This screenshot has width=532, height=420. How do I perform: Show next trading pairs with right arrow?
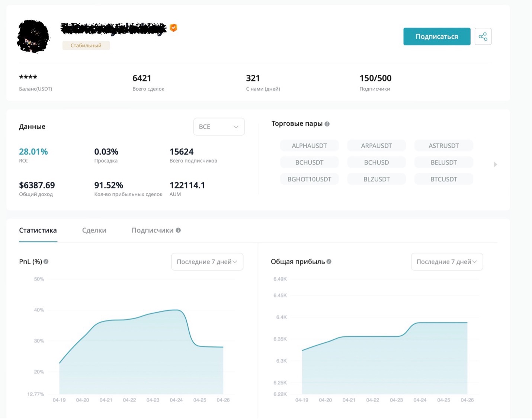coord(495,164)
